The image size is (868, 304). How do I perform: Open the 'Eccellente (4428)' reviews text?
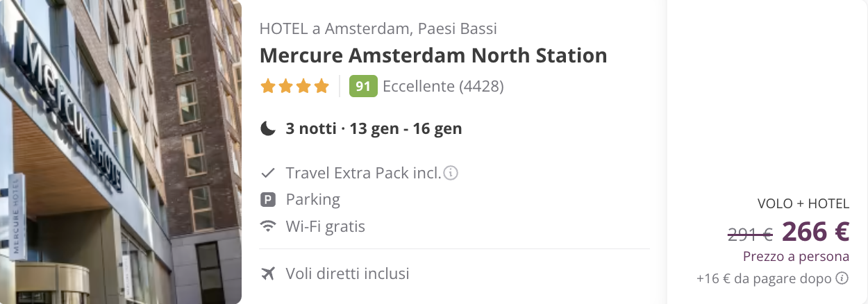pos(443,86)
